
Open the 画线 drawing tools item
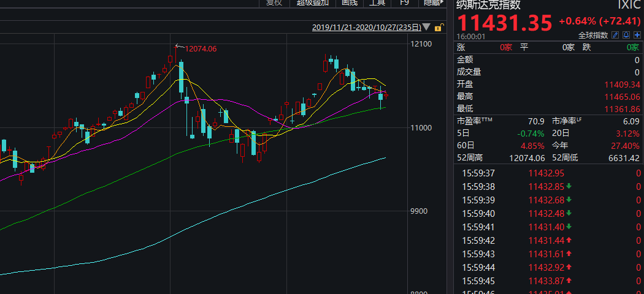350,3
